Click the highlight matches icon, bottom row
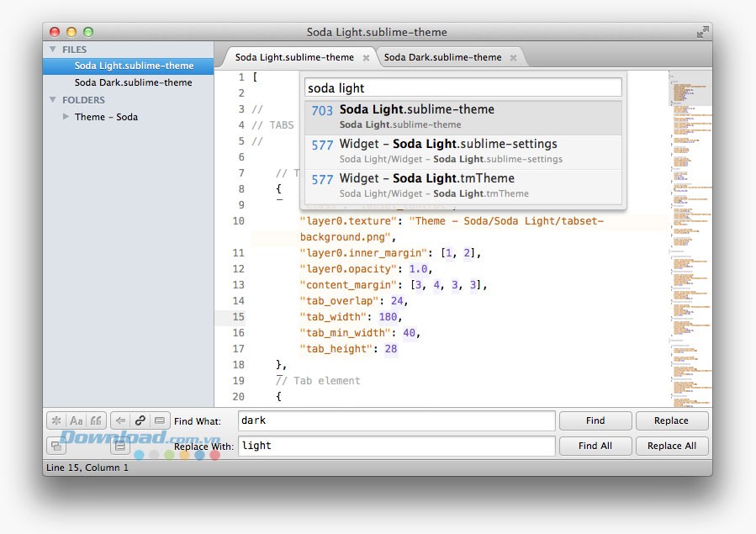 coord(121,446)
